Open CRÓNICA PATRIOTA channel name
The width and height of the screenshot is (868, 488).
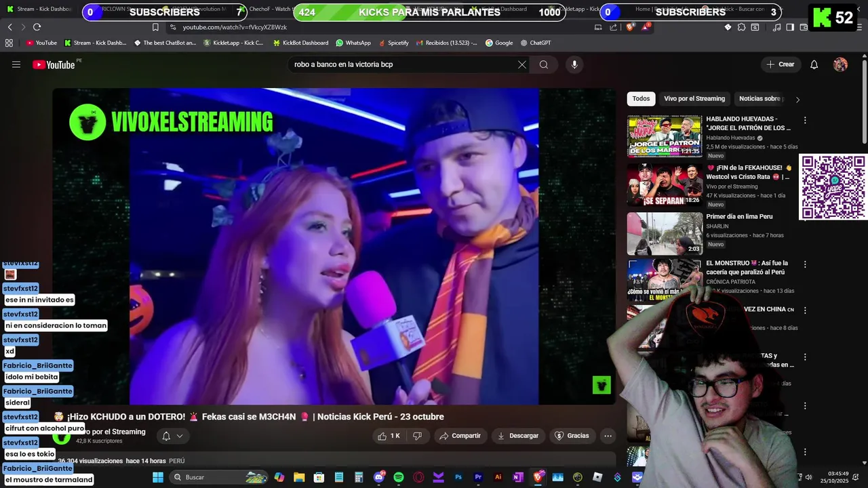click(x=731, y=281)
